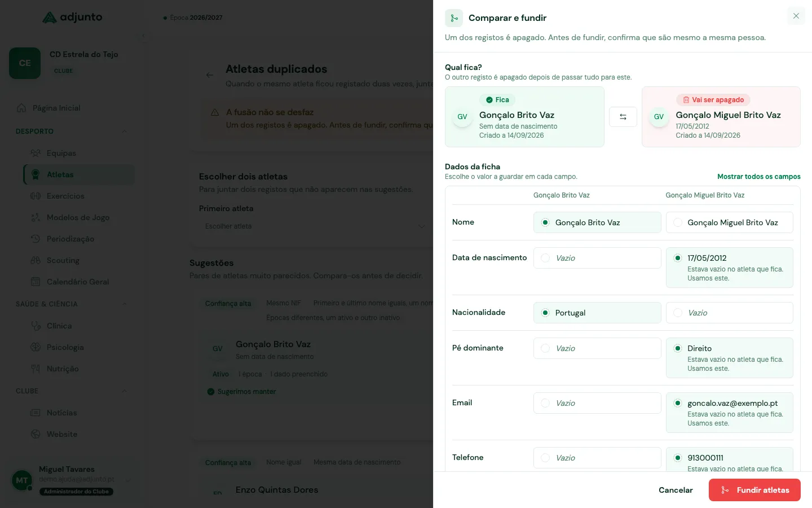Click the collapse sidebar chevron
The width and height of the screenshot is (812, 508).
click(143, 36)
